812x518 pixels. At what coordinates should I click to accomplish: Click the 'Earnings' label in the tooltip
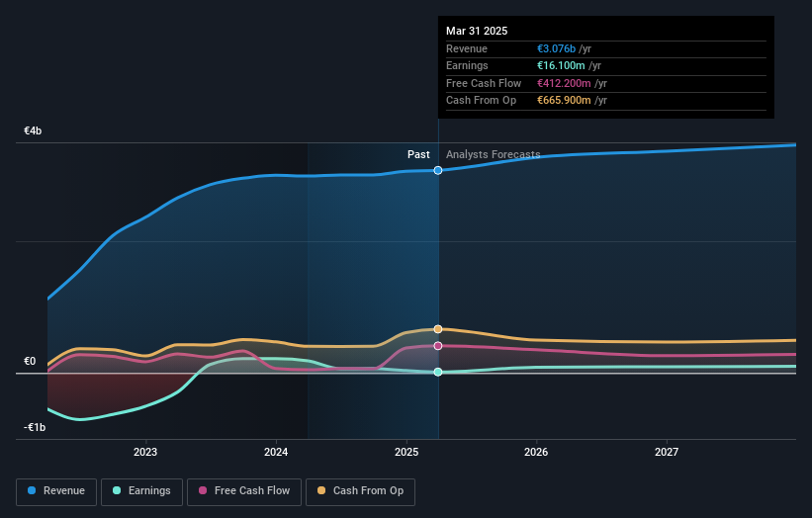467,65
